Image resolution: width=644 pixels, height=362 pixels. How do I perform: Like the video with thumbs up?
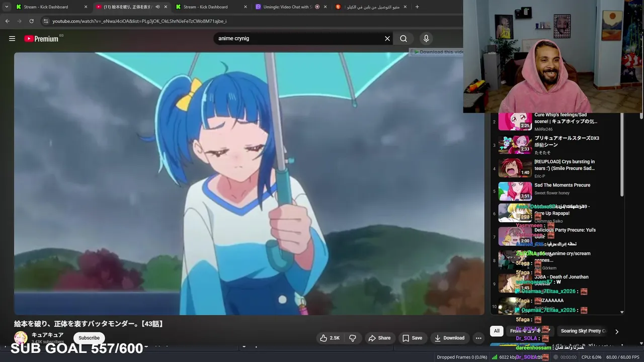pyautogui.click(x=330, y=338)
